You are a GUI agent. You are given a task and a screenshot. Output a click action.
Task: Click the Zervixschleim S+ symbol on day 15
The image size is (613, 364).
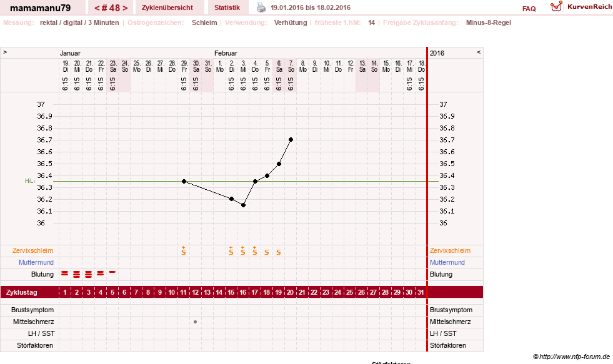[231, 251]
